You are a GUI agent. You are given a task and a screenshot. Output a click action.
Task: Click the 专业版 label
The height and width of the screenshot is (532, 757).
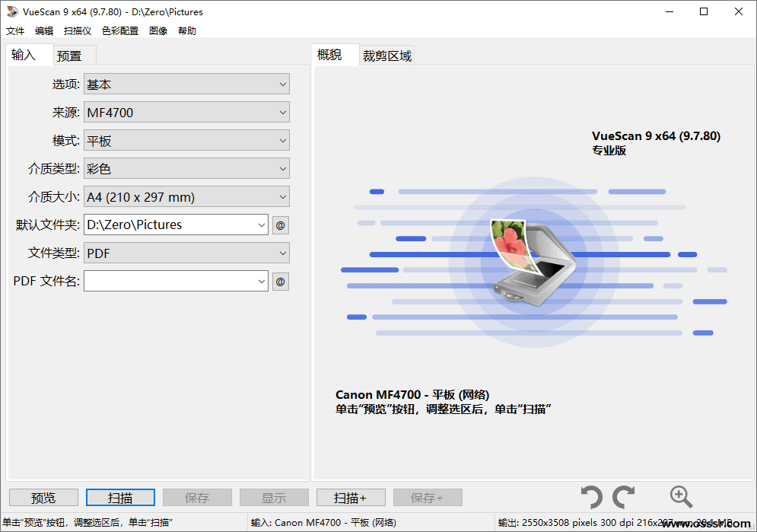[x=609, y=151]
